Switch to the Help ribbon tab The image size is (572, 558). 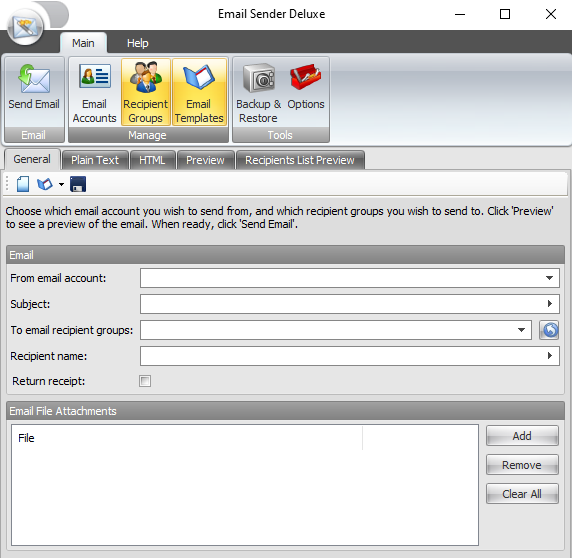tap(138, 43)
